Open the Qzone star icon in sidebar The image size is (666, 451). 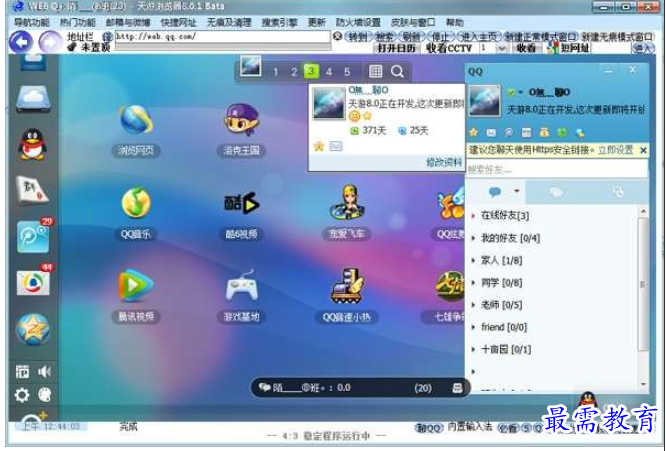[x=33, y=329]
